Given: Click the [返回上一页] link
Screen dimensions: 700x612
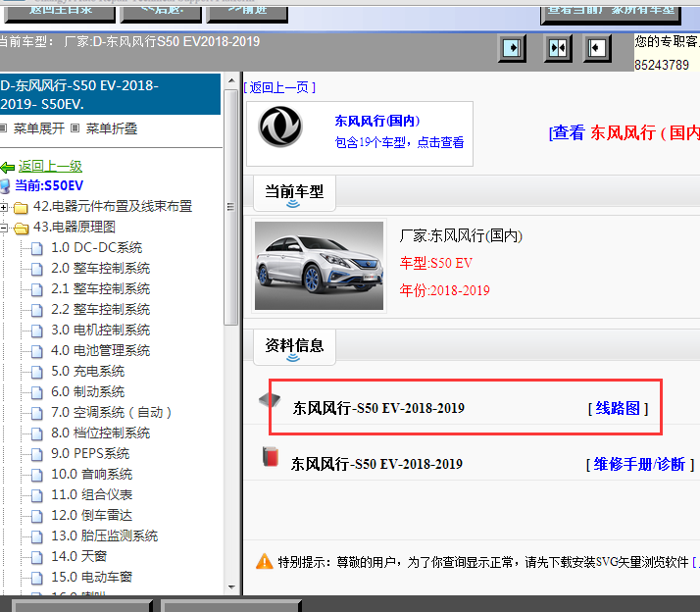Looking at the screenshot, I should pyautogui.click(x=279, y=87).
